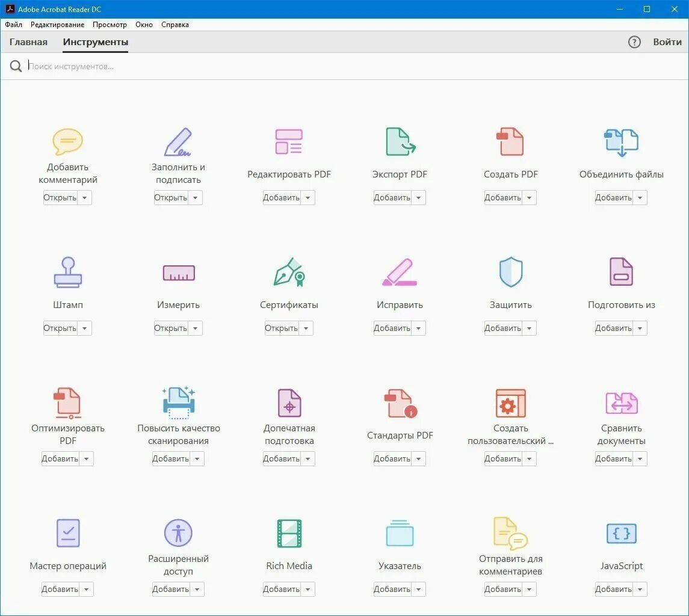The image size is (689, 616).
Task: Click Добавить button under Создать пользовательский
Action: click(x=502, y=459)
